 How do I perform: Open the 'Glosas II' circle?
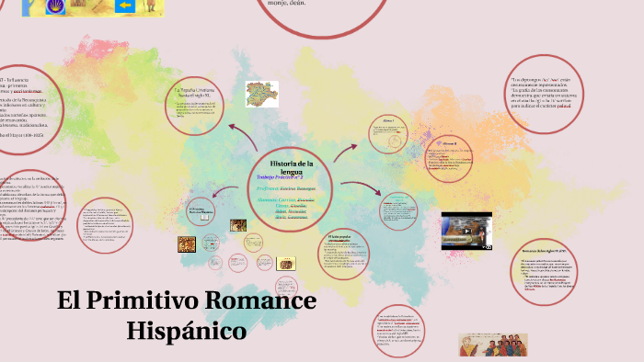pos(449,159)
